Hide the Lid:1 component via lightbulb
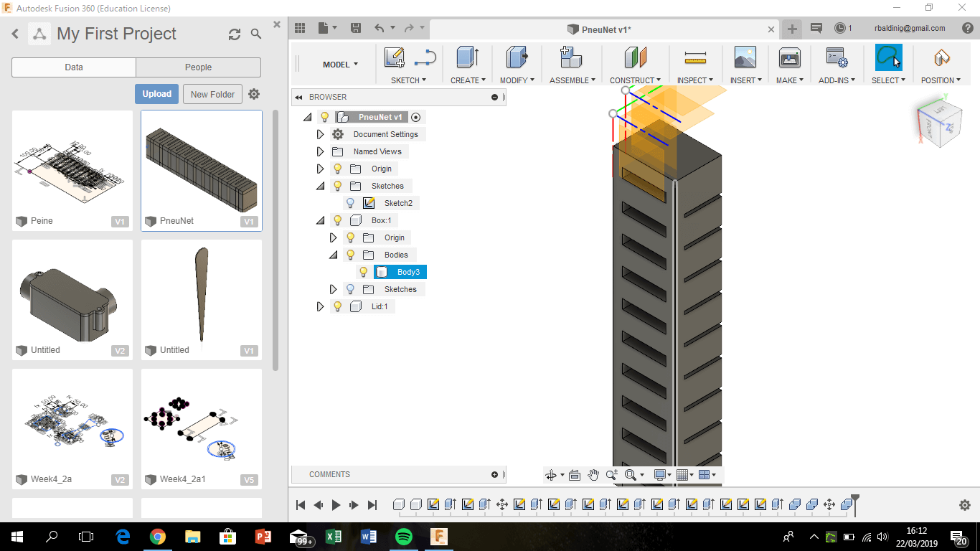 coord(338,306)
